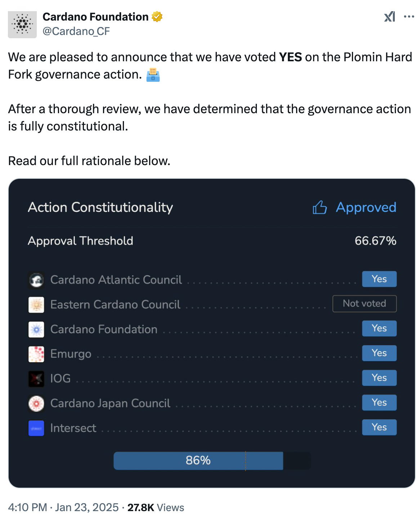Screen dimensions: 420x514
Task: Click the Not voted status badge
Action: coord(365,303)
